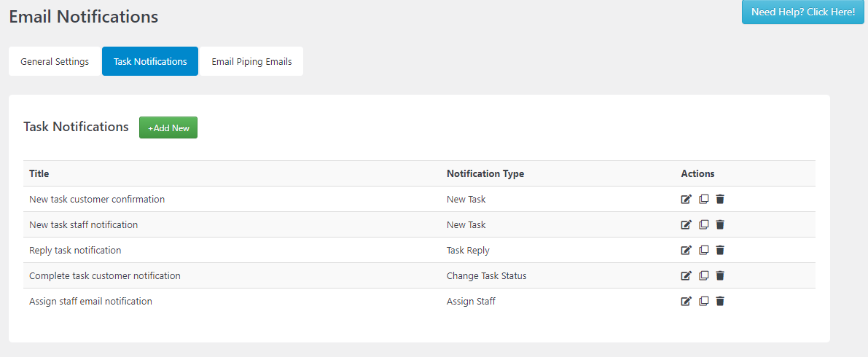The height and width of the screenshot is (357, 868).
Task: Delete Reply task notification
Action: (719, 250)
